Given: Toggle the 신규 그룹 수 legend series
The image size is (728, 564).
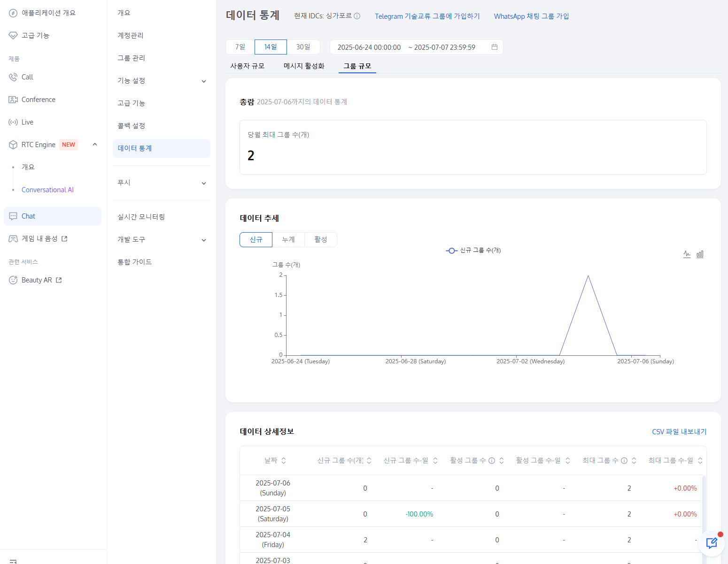Looking at the screenshot, I should (x=473, y=251).
